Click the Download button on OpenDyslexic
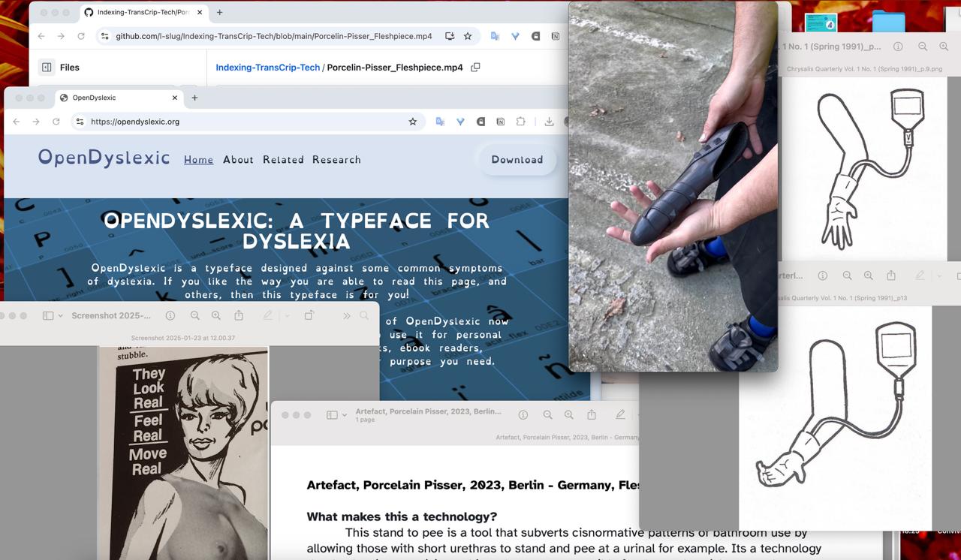The width and height of the screenshot is (961, 560). coord(517,160)
